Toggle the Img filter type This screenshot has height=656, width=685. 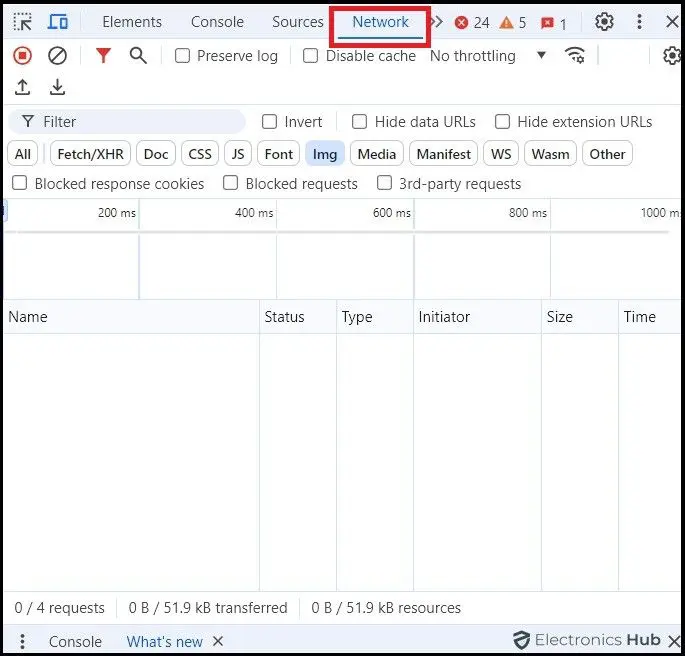[325, 154]
